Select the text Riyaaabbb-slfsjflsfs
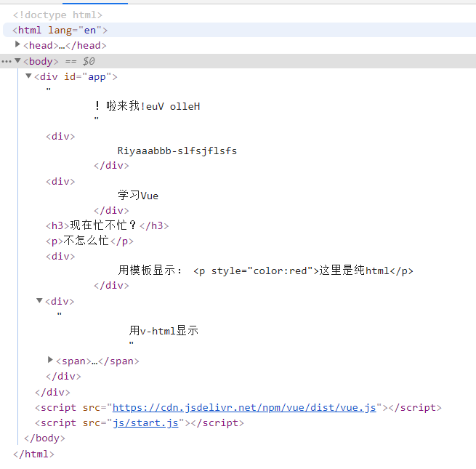 [177, 151]
